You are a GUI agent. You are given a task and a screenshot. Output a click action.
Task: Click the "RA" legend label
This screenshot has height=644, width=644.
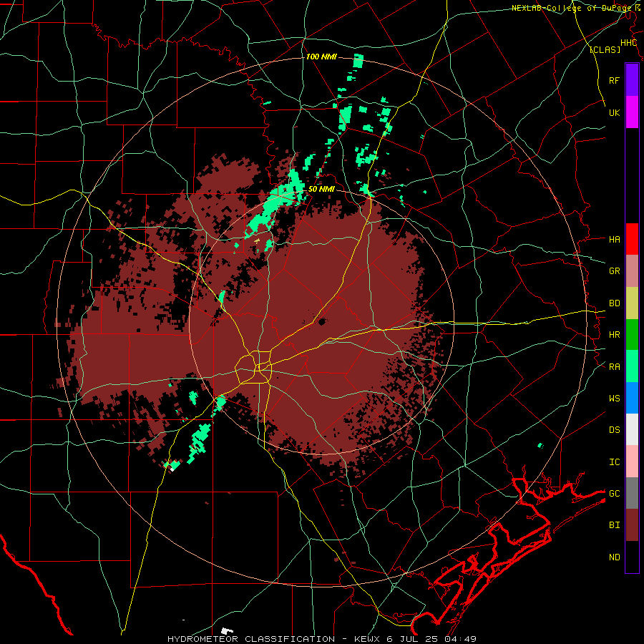614,366
